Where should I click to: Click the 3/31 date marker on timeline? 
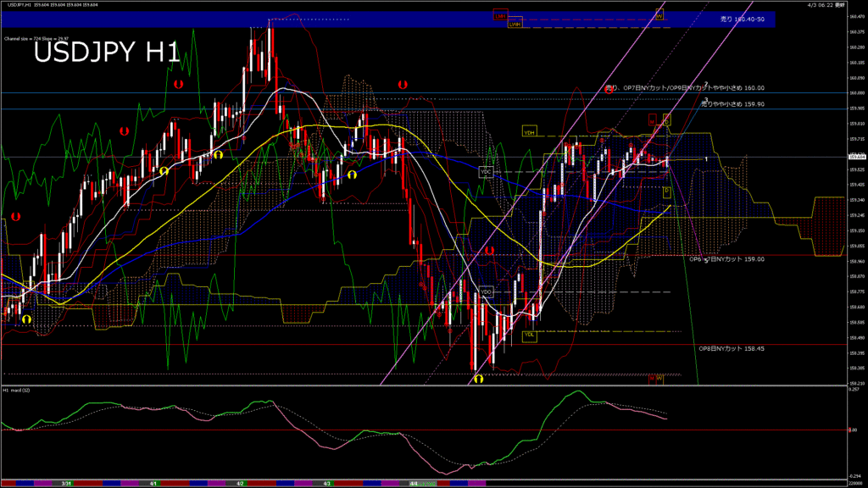point(66,483)
